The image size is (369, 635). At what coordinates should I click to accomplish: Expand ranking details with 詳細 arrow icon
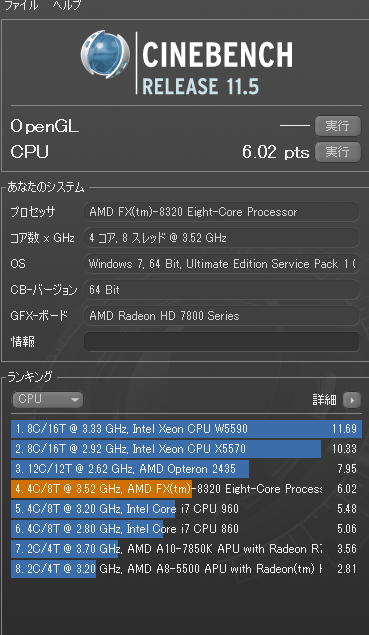[352, 401]
